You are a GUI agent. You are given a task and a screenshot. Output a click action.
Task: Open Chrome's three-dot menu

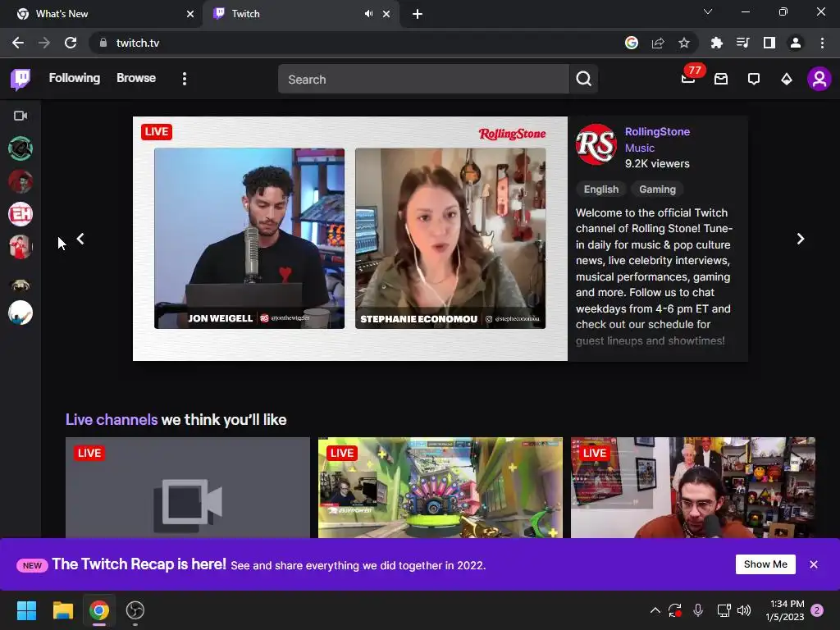tap(822, 43)
